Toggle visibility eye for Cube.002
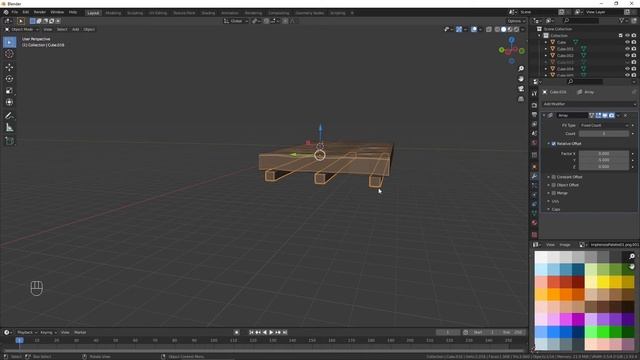The width and height of the screenshot is (640, 360). click(627, 56)
